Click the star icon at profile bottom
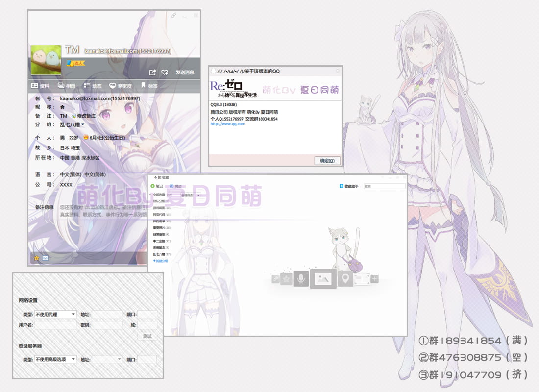Image resolution: width=539 pixels, height=392 pixels. (x=37, y=258)
